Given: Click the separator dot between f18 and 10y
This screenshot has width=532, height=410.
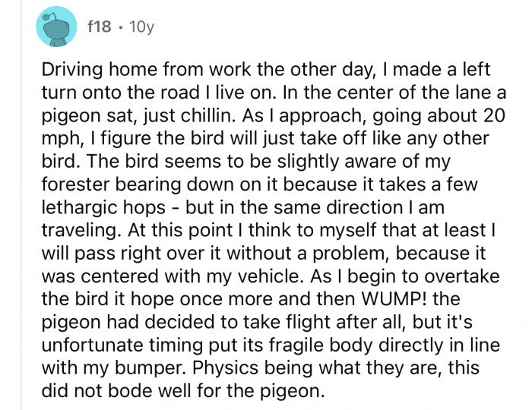Looking at the screenshot, I should (x=120, y=27).
